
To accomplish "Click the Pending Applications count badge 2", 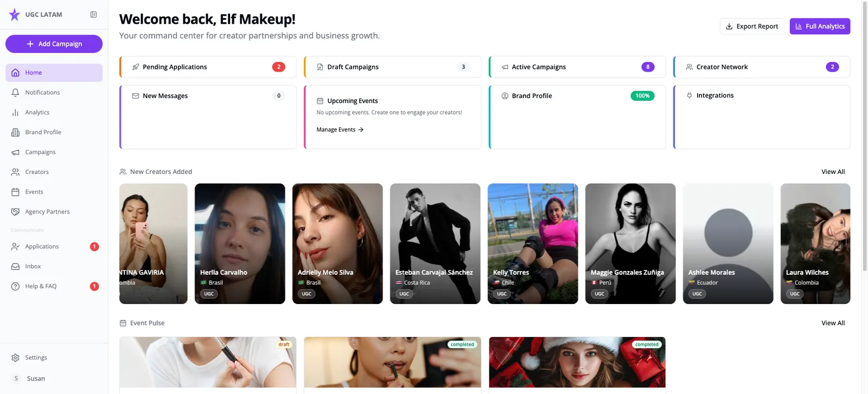I will tap(279, 67).
